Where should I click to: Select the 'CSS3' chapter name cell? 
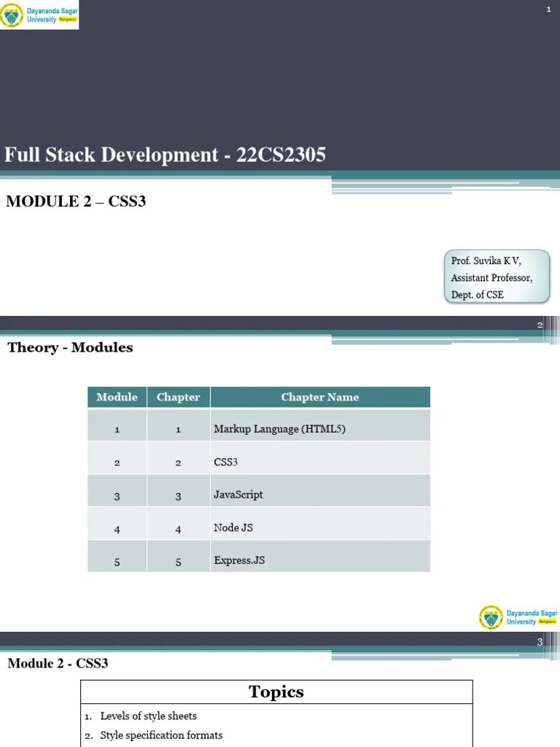coord(320,458)
